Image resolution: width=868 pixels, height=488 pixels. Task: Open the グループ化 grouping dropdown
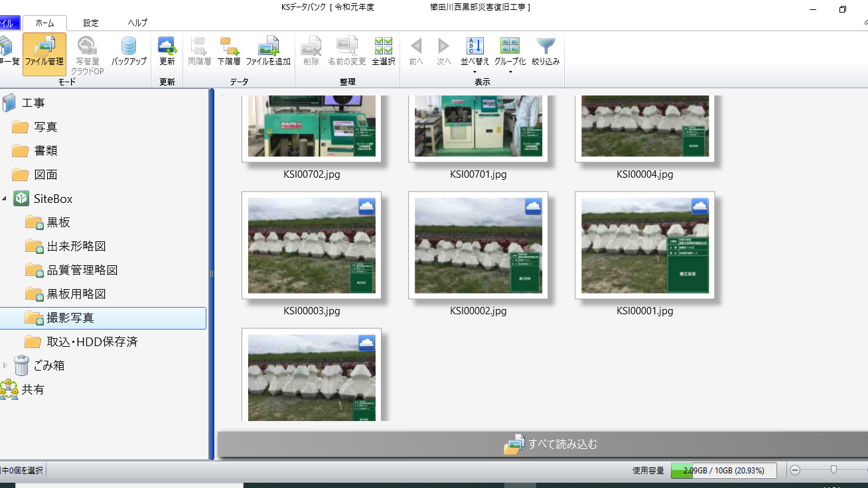510,53
